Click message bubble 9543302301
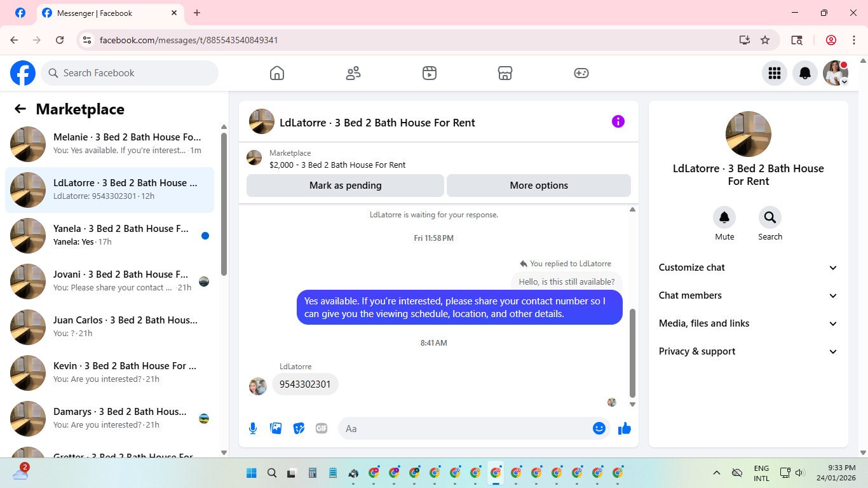This screenshot has height=488, width=868. (x=305, y=384)
